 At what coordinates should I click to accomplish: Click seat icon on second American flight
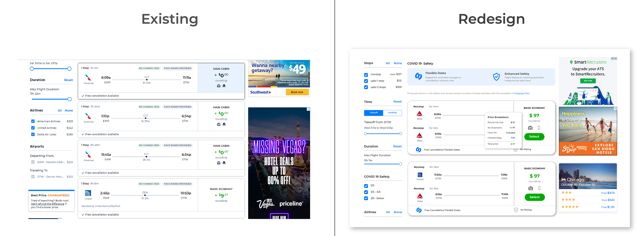coord(224,124)
